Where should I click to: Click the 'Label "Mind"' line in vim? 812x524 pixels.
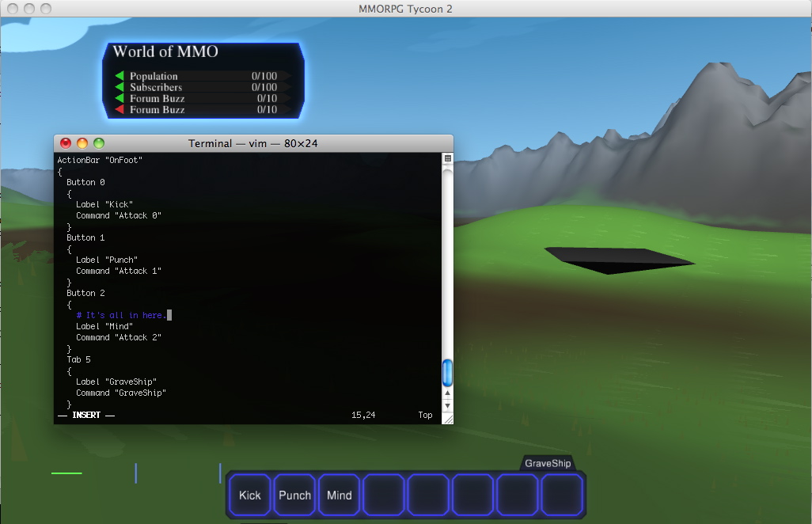pos(104,326)
